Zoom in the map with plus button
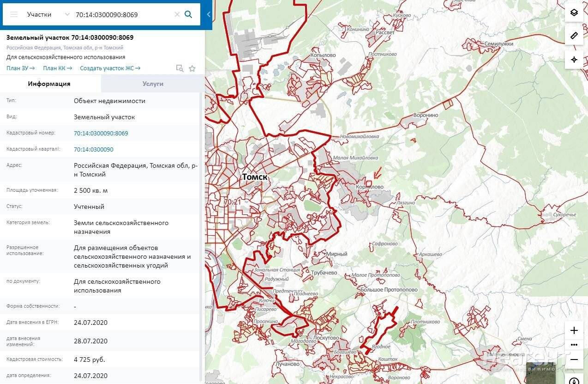Screen dimensions: 588x384 [x=574, y=330]
